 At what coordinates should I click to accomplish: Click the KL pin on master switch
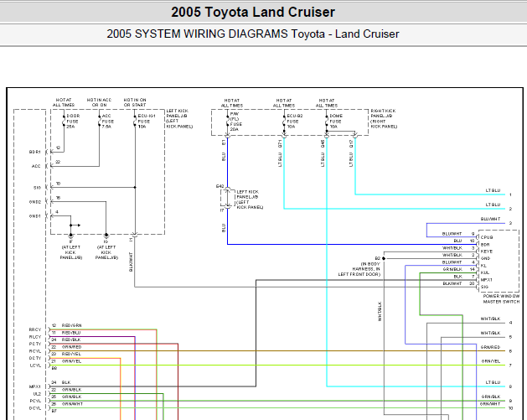(x=483, y=266)
